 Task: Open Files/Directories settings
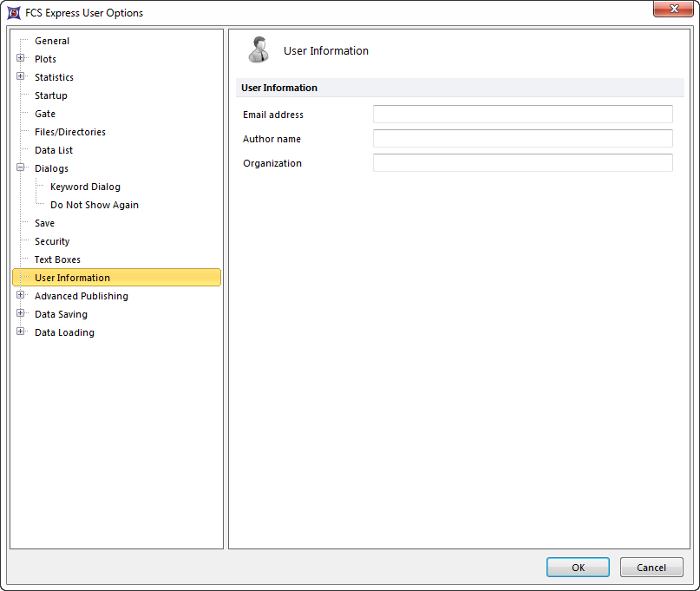pyautogui.click(x=70, y=132)
